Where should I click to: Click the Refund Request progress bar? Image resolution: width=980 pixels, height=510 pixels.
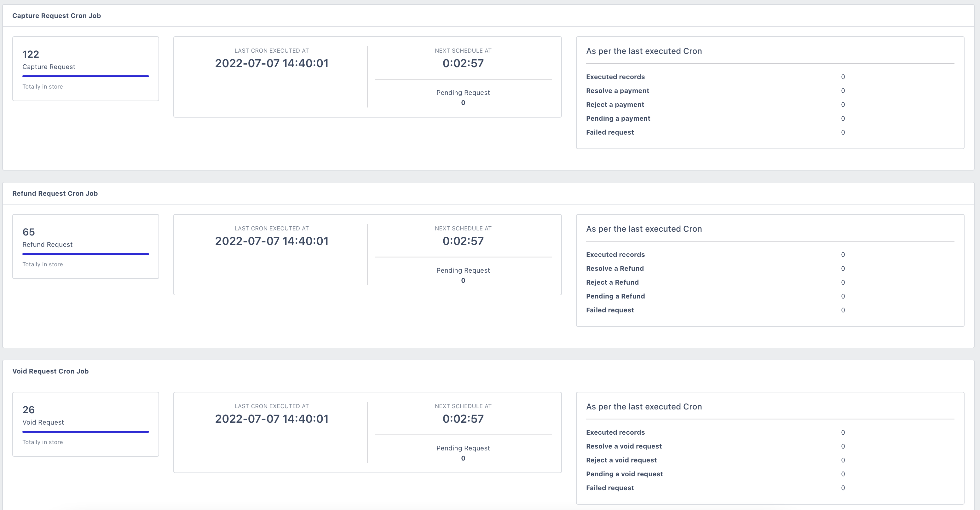pos(86,254)
